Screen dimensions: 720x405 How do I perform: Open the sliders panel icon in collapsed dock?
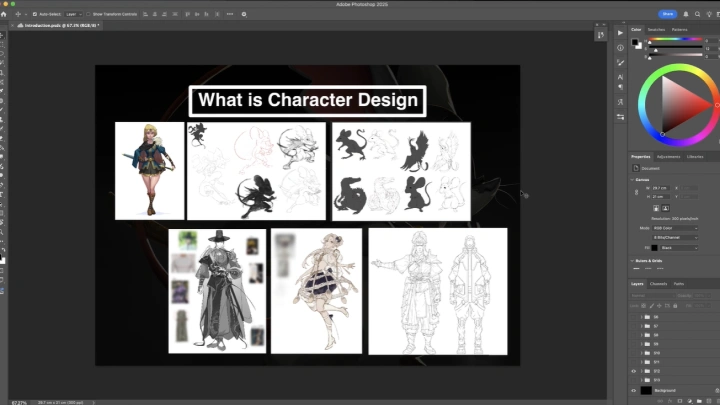click(620, 117)
